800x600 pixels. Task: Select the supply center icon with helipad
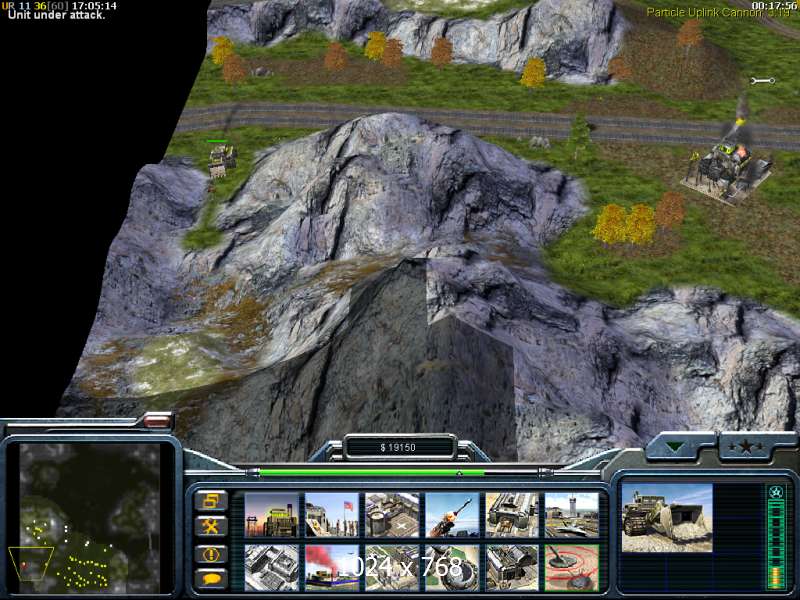392,514
